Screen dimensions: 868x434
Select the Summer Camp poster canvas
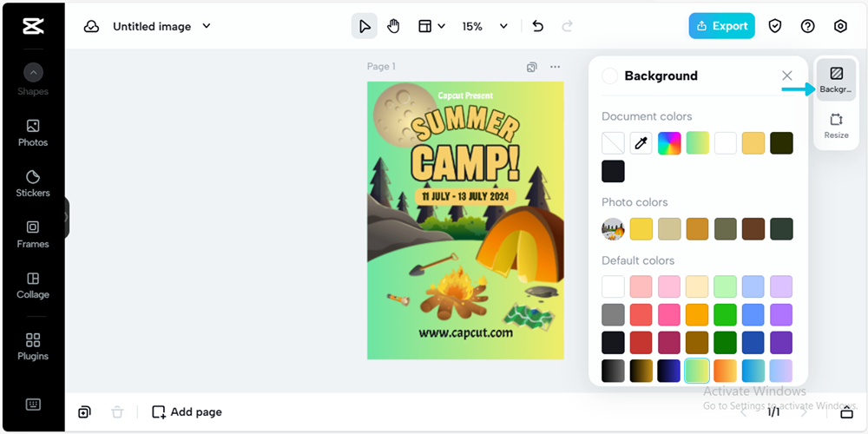pos(465,220)
